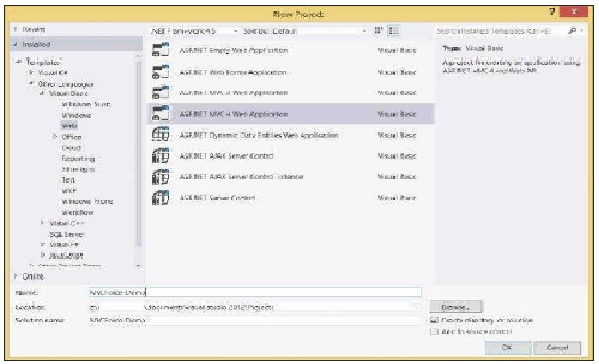599x364 pixels.
Task: Select the WCF category in tree
Action: click(x=69, y=191)
